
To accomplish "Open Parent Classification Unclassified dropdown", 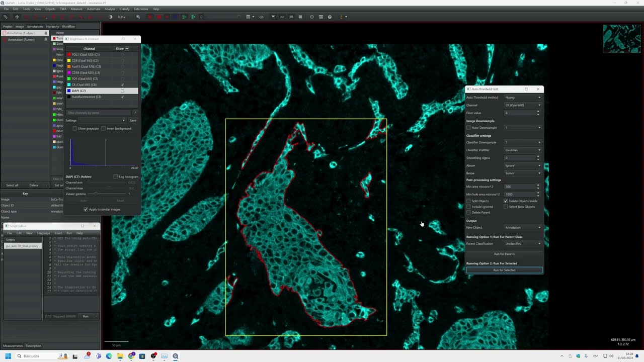I will point(523,243).
